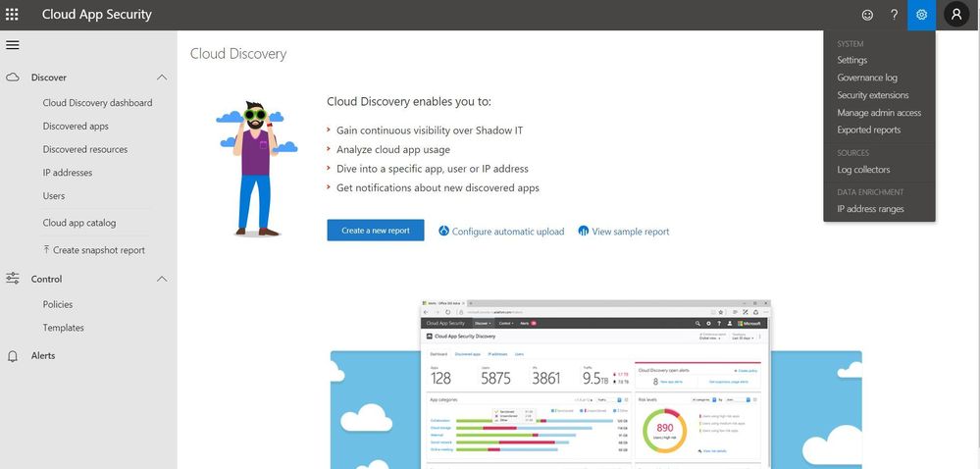This screenshot has width=980, height=469.
Task: Click the upload arrow icon beside Create snapshot report
Action: 46,249
